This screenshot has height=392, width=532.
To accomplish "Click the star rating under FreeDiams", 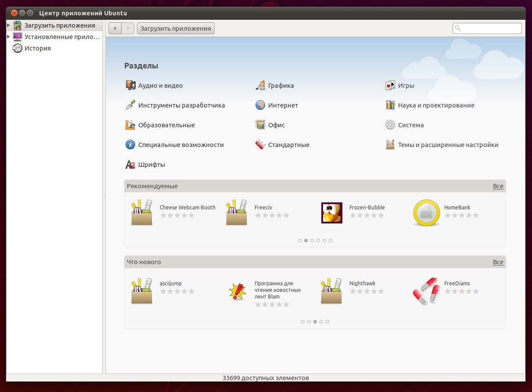I will coord(461,291).
